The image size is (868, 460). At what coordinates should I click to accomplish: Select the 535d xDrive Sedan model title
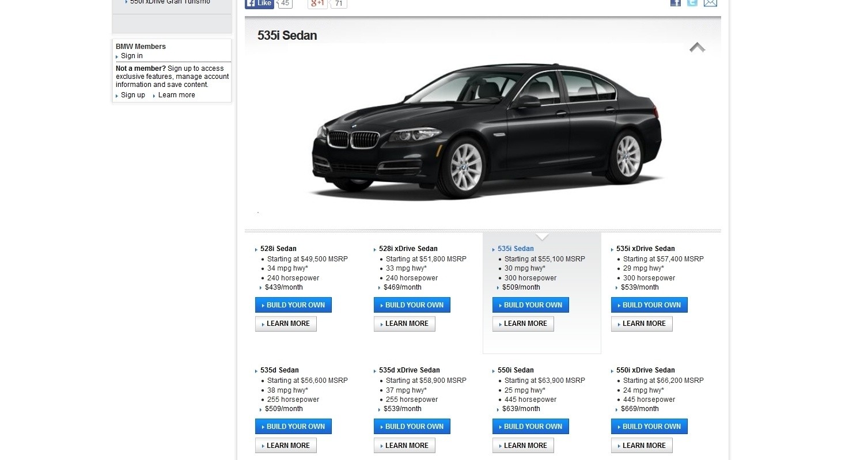pyautogui.click(x=409, y=370)
